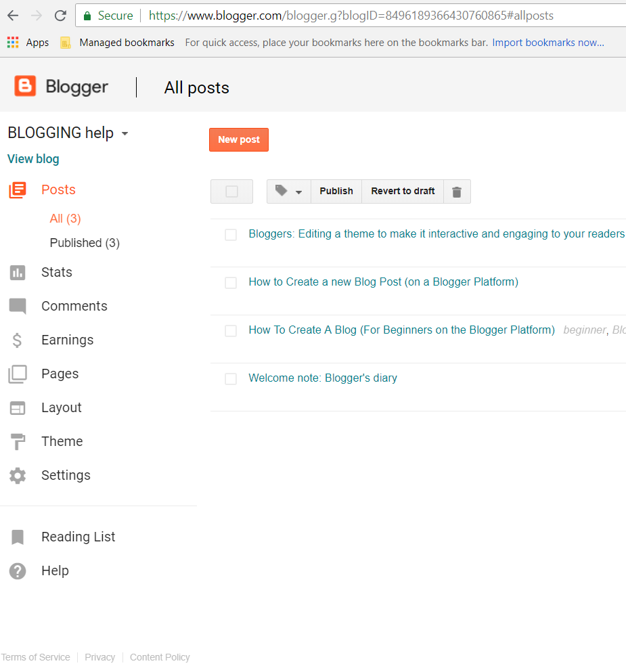Click the Blogger wordmark text
Viewport: 626px width, 672px height.
pyautogui.click(x=76, y=87)
